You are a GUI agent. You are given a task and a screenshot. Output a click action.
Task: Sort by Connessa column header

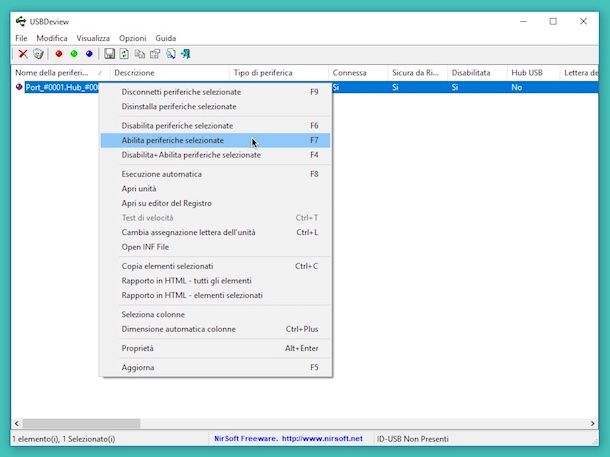[358, 73]
